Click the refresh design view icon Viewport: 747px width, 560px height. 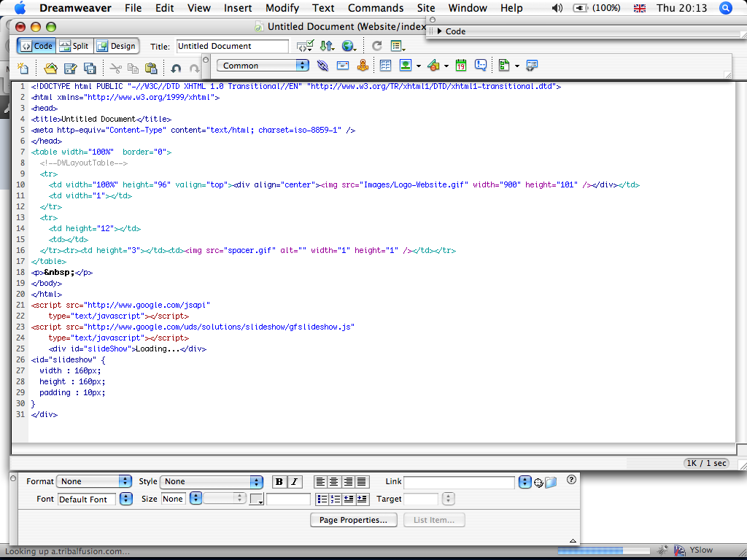tap(377, 46)
